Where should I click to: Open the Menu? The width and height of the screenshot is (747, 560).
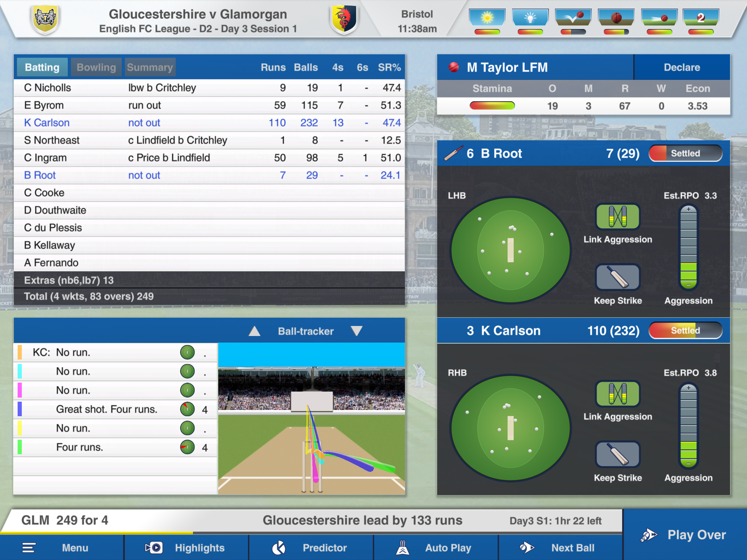point(62,547)
